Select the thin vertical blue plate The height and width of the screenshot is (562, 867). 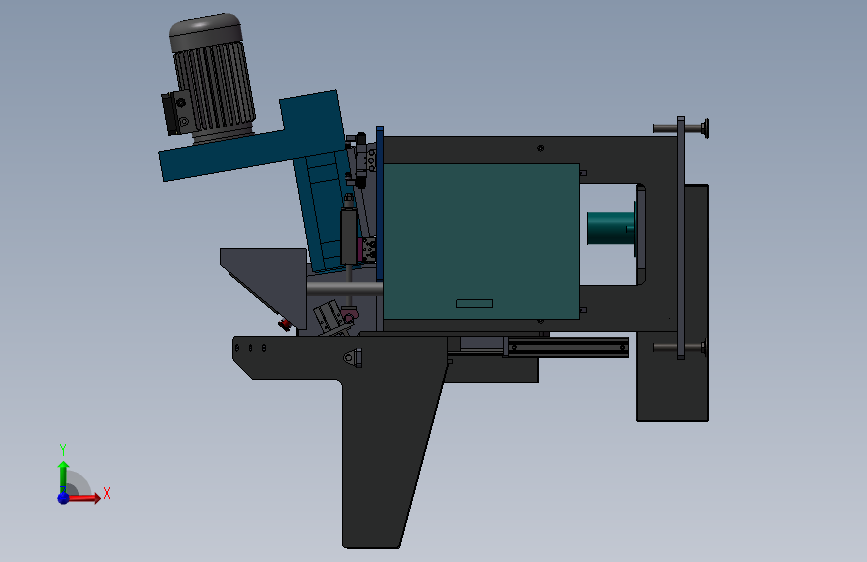tap(380, 204)
